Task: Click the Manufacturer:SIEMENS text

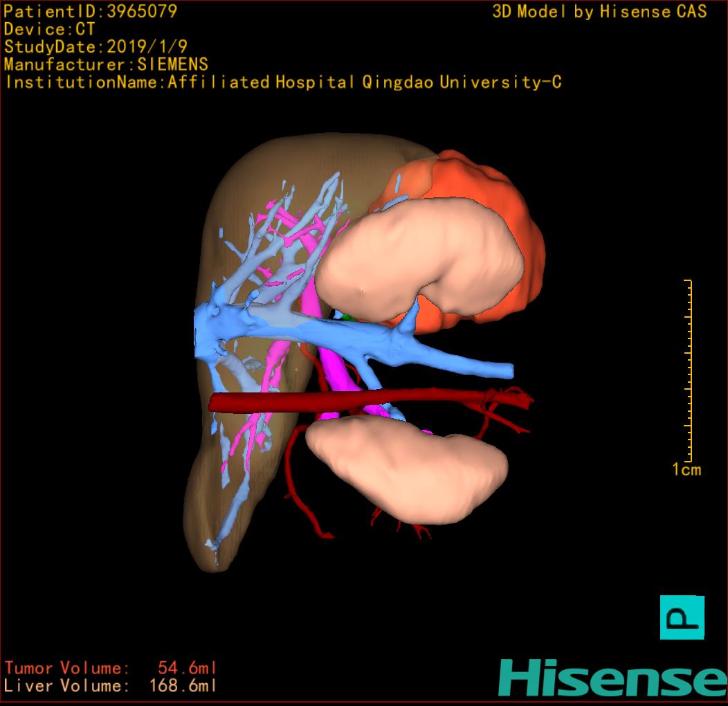Action: [106, 64]
